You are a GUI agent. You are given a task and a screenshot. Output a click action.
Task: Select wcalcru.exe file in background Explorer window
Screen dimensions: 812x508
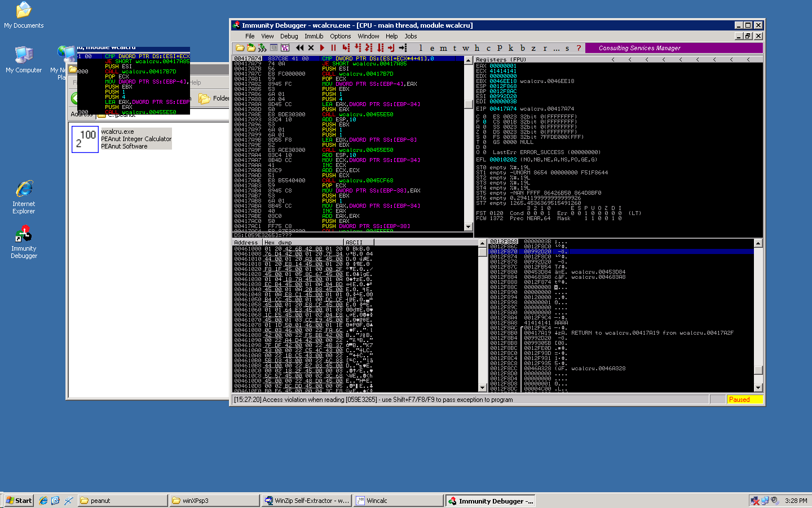[122, 138]
